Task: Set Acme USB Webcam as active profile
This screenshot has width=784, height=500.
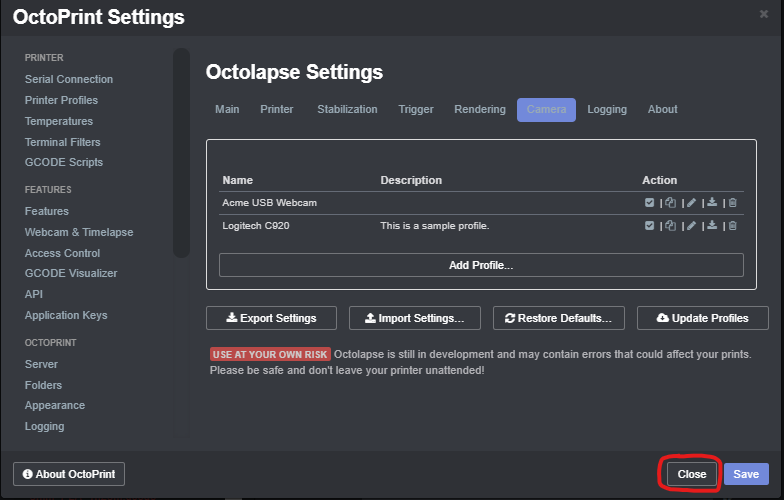Action: tap(649, 202)
